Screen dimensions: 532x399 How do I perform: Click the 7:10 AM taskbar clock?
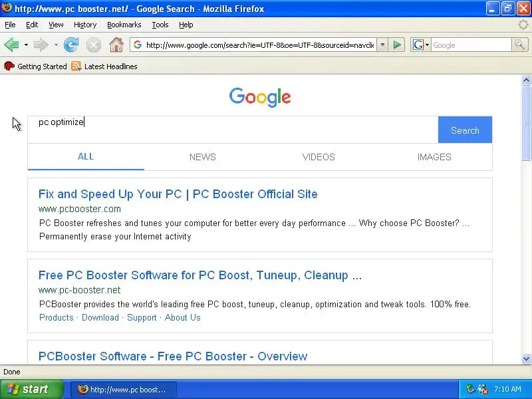click(507, 389)
